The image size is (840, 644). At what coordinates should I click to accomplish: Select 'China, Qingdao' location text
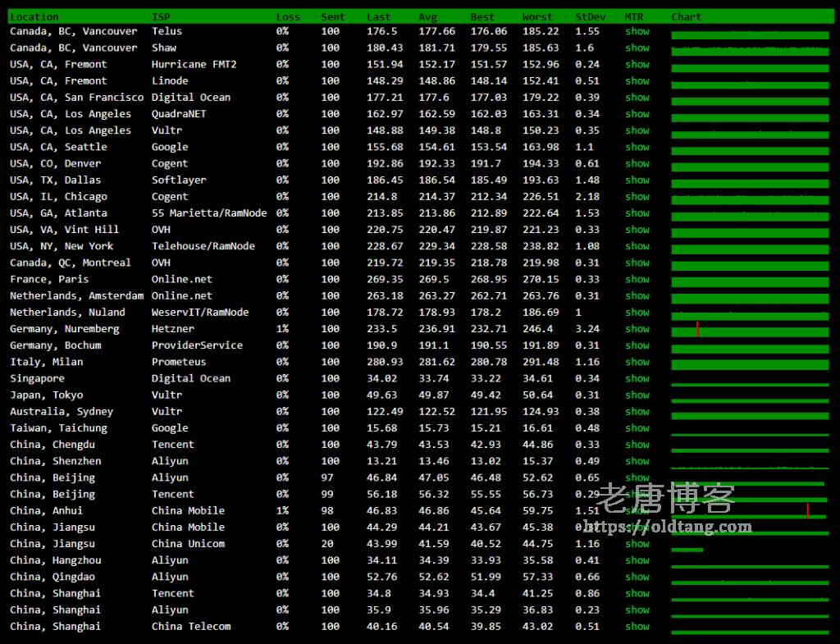pyautogui.click(x=52, y=577)
